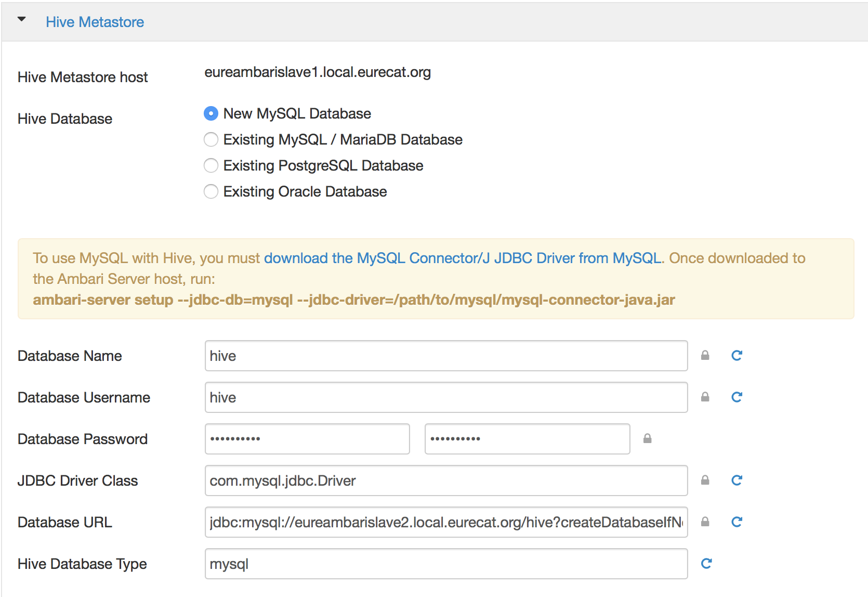Choose Existing MySQL / MariaDB Database

[x=211, y=139]
